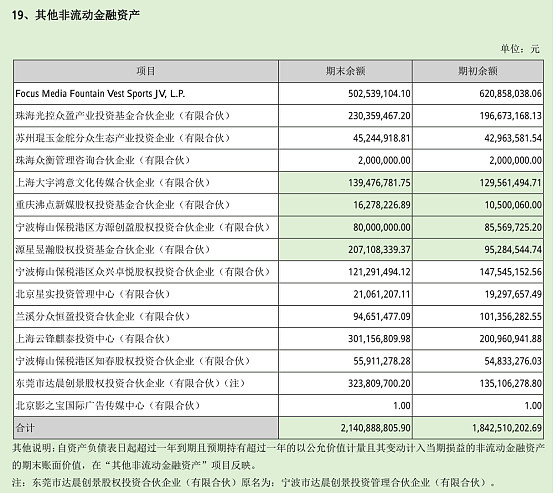Select the 期初余额 column header
This screenshot has height=493, width=554.
pos(478,71)
